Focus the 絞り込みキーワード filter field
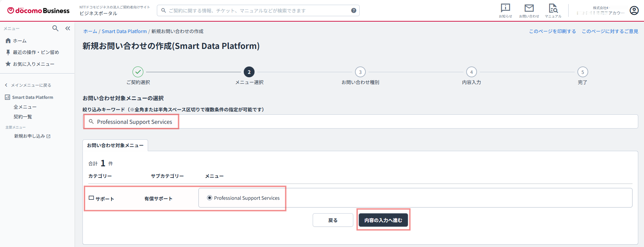This screenshot has height=247, width=644. tap(360, 121)
